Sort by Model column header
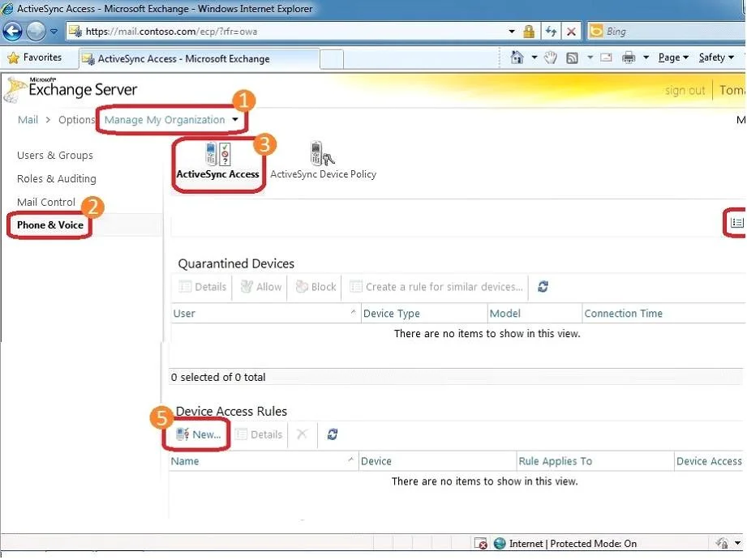The width and height of the screenshot is (747, 560). (535, 314)
